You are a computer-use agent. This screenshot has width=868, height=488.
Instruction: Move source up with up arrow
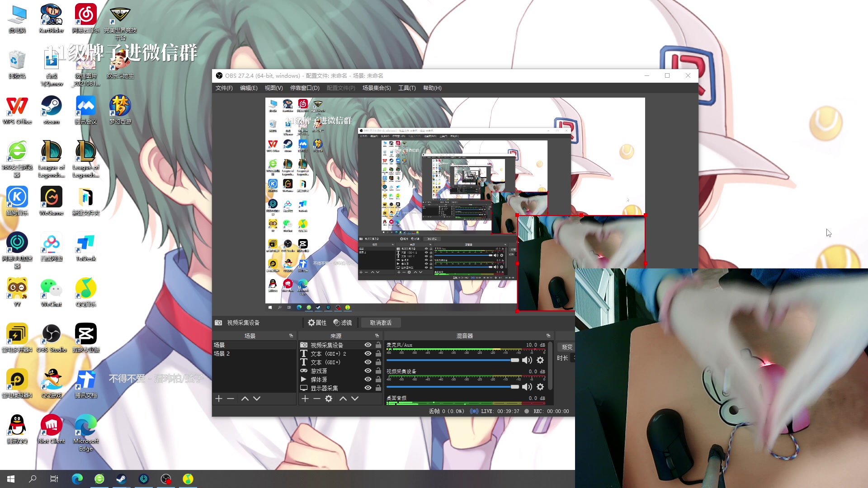pos(343,399)
